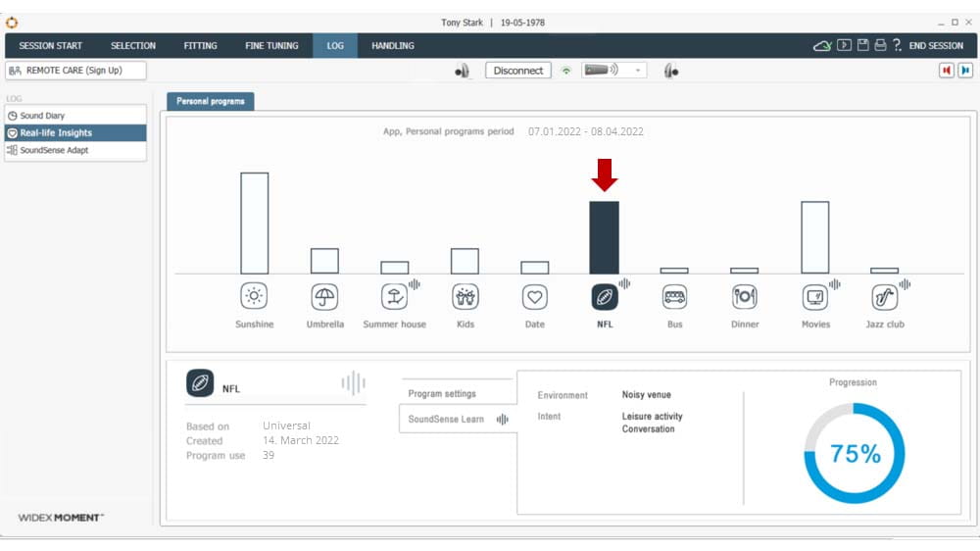Click the 75% progression ring
Viewport: 980px width, 551px height.
854,453
